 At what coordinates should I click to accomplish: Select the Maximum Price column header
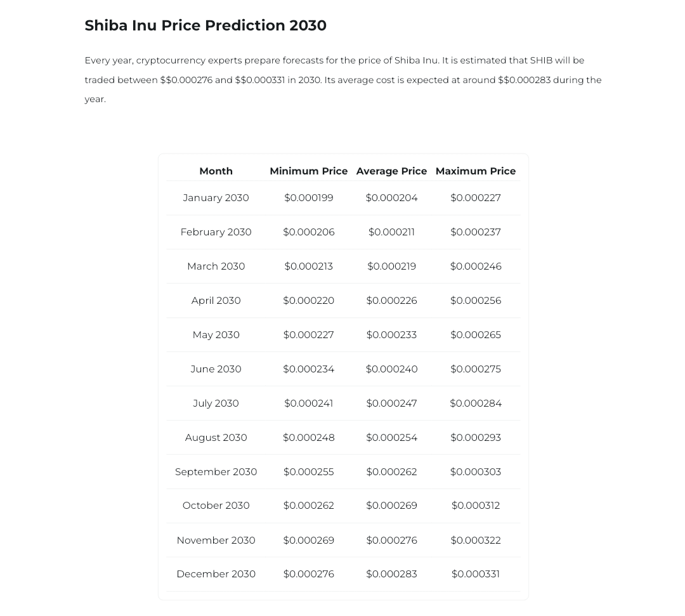[475, 171]
